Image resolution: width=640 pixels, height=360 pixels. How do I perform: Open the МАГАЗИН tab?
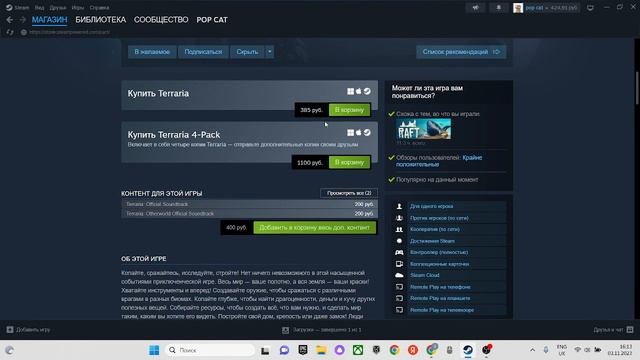(49, 20)
